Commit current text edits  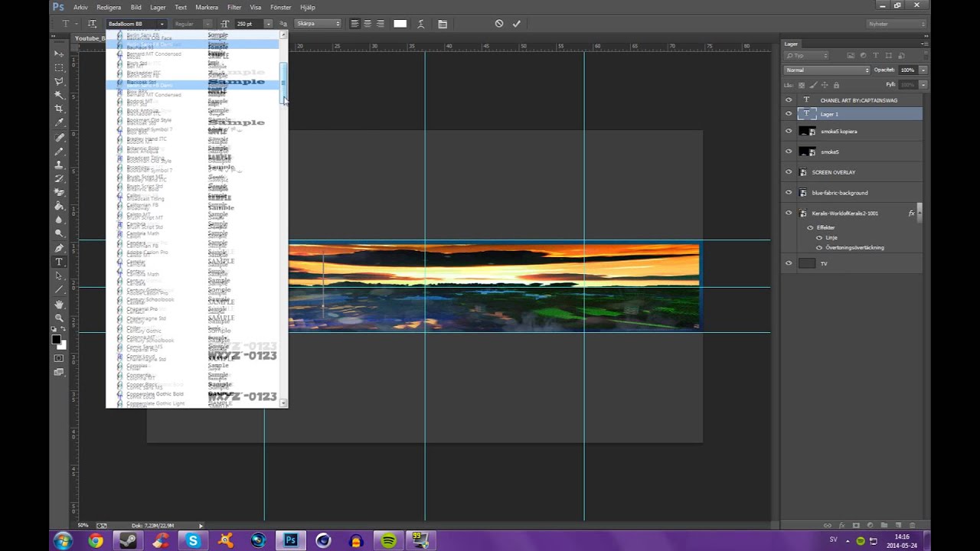pyautogui.click(x=517, y=24)
